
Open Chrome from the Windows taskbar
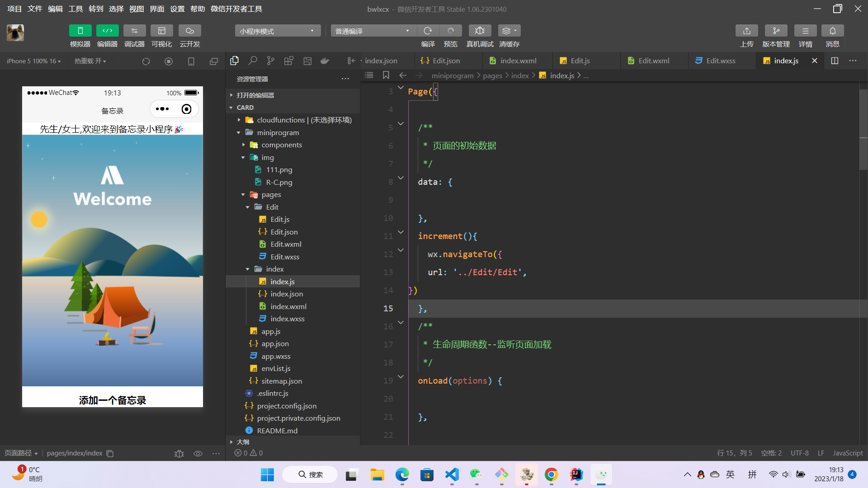[x=551, y=474]
